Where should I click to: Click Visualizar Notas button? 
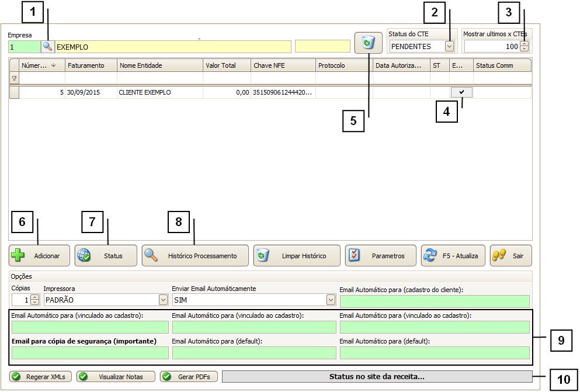(x=116, y=377)
